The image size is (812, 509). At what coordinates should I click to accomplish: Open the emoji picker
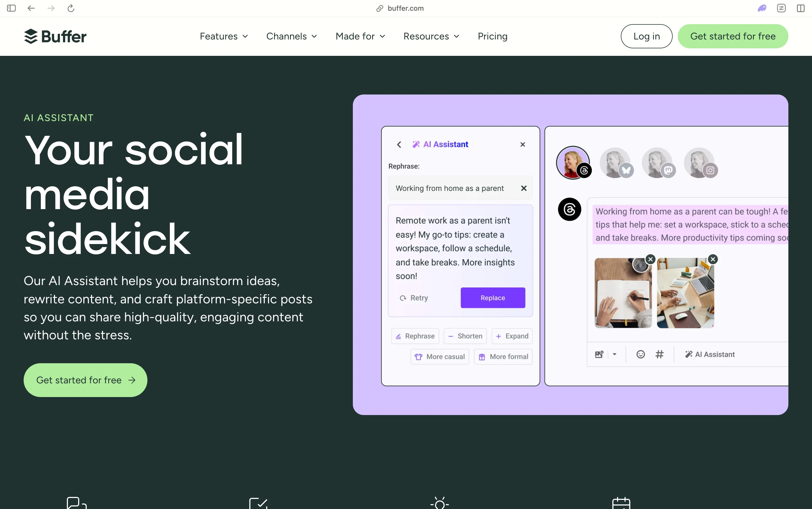[641, 354]
